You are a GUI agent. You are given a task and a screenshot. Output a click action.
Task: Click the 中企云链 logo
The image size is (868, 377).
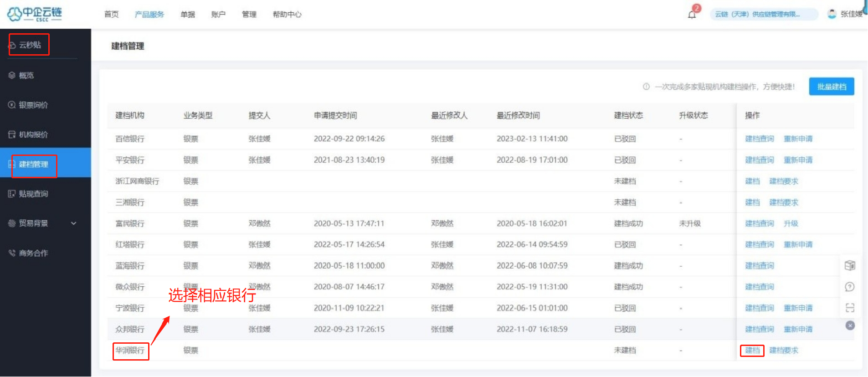tap(35, 14)
